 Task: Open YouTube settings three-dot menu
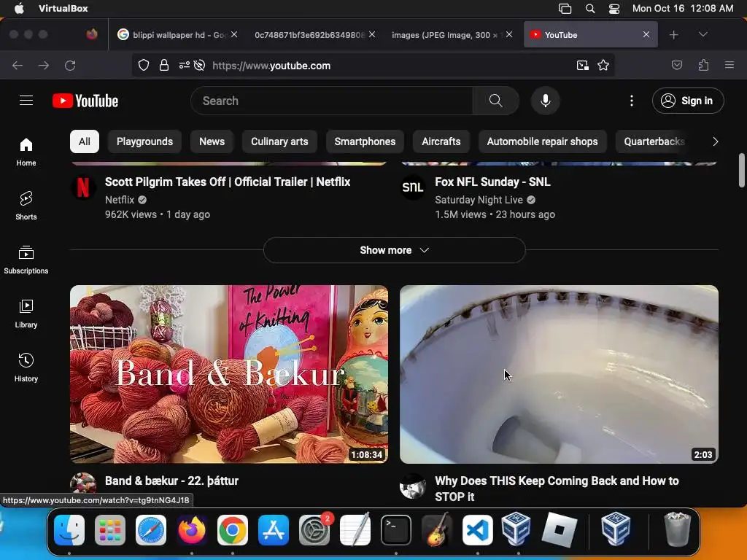coord(632,101)
